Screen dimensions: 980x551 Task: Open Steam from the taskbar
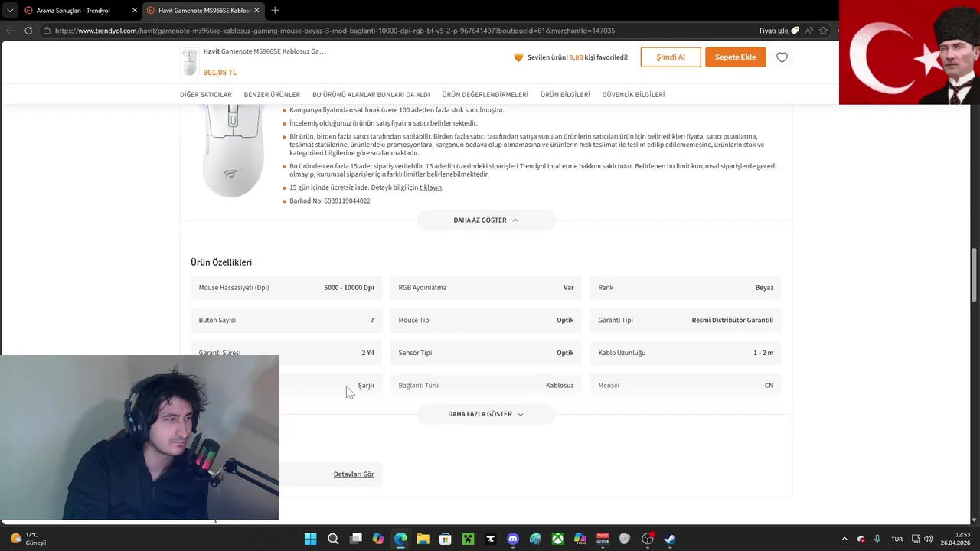pyautogui.click(x=670, y=539)
